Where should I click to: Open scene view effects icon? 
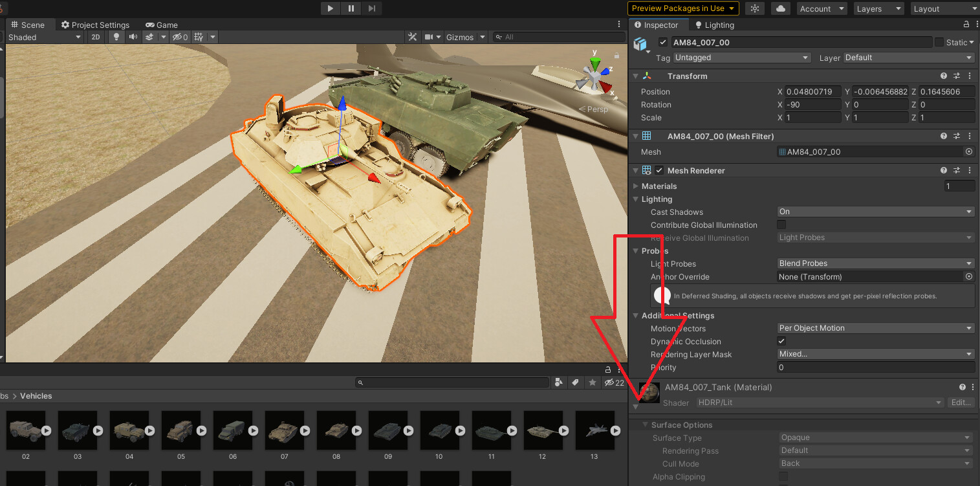coord(149,37)
